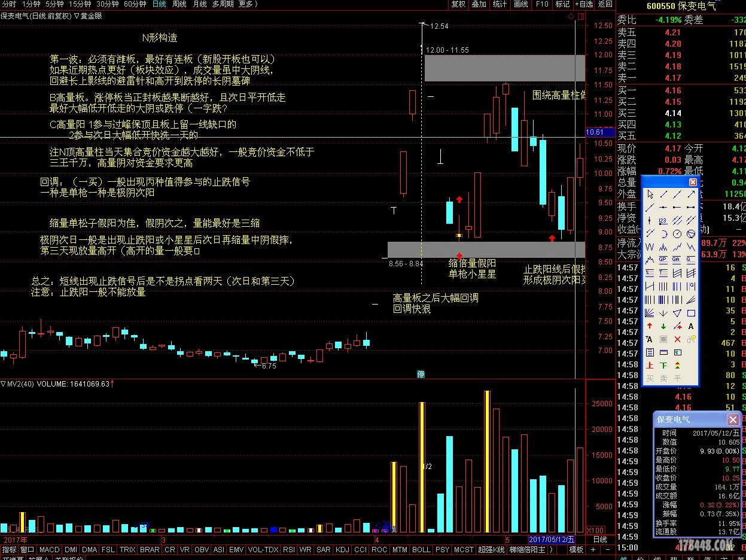Click the 窗口 window tab

[28, 549]
